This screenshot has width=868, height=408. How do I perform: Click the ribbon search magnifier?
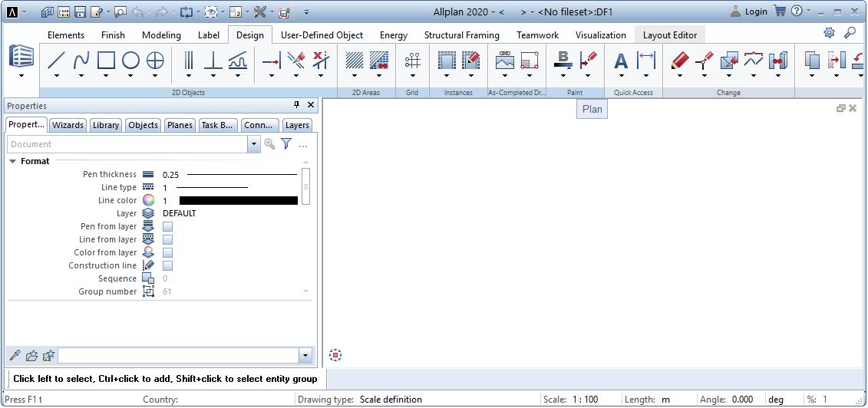tap(850, 33)
